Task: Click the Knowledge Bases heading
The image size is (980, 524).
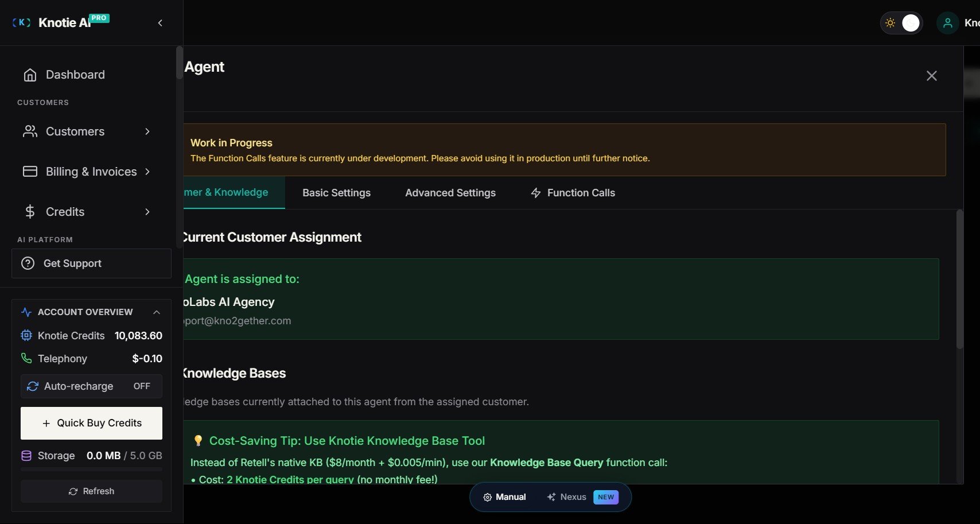Action: tap(235, 373)
